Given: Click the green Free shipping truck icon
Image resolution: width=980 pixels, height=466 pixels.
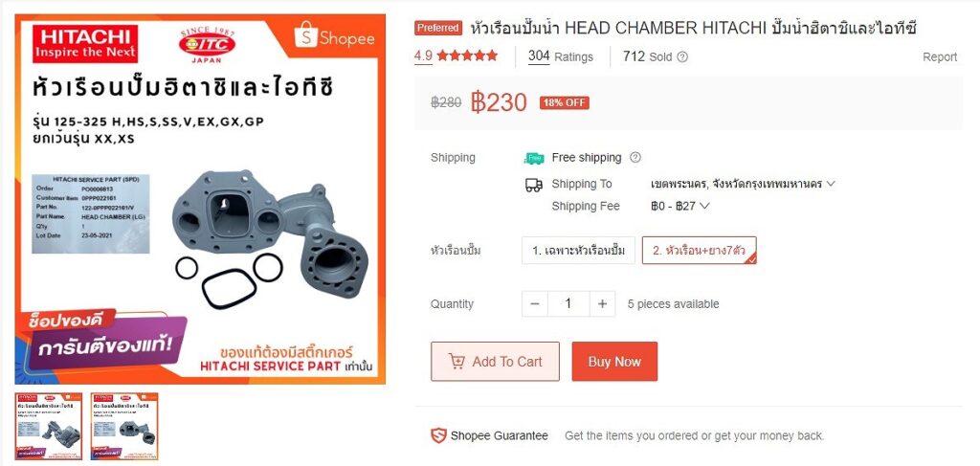Looking at the screenshot, I should click(533, 158).
